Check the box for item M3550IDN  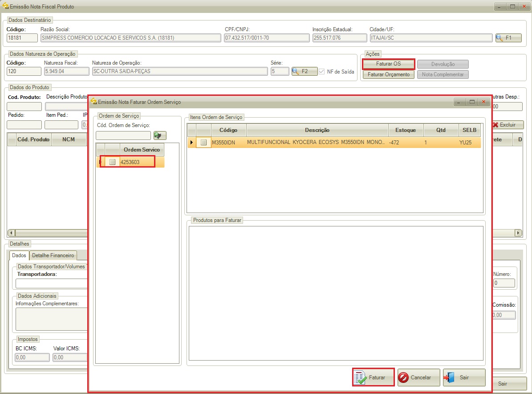click(x=203, y=142)
